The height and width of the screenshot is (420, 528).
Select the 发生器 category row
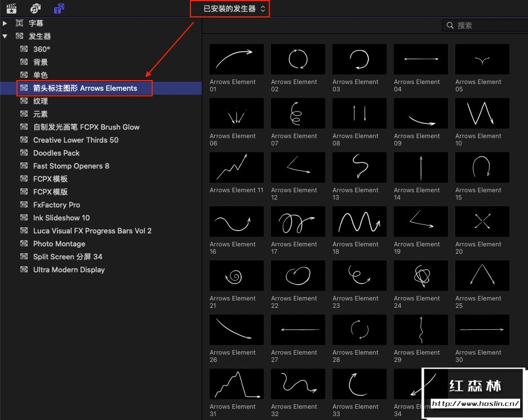(x=101, y=37)
